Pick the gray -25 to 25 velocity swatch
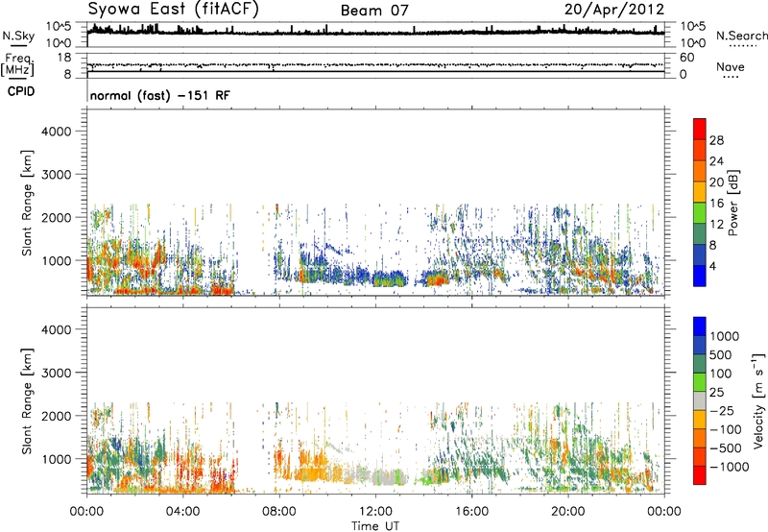The image size is (768, 532). tap(700, 401)
